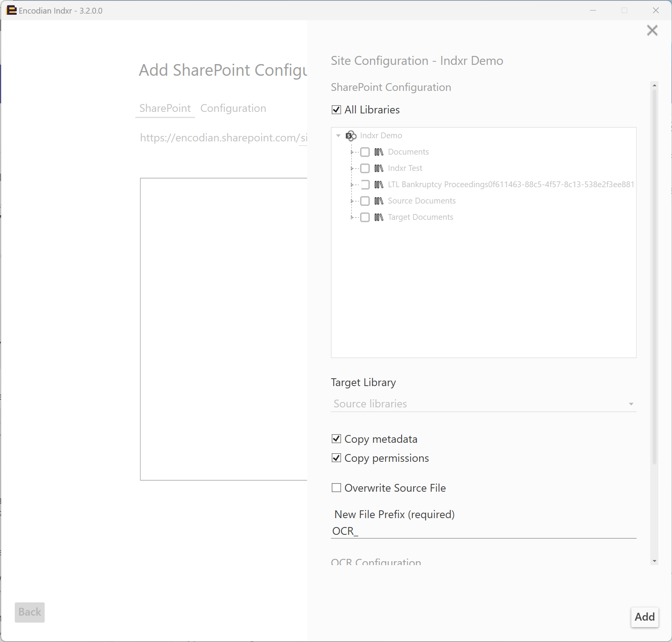Close the Site Configuration panel
The height and width of the screenshot is (642, 672).
pyautogui.click(x=652, y=30)
